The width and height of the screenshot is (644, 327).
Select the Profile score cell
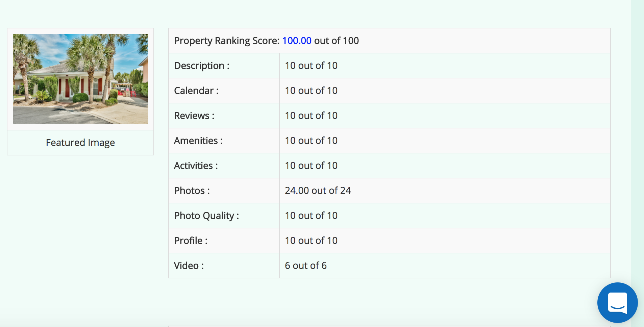[x=311, y=241]
